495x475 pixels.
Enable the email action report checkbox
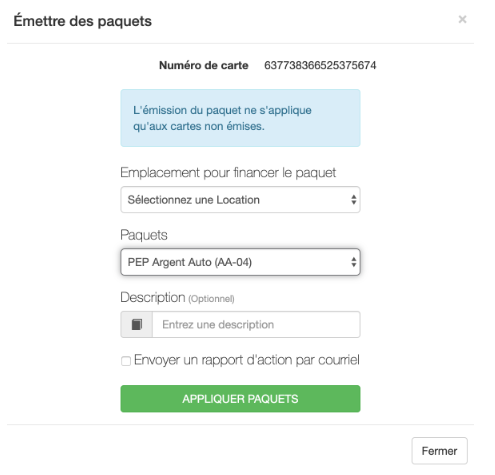point(126,361)
